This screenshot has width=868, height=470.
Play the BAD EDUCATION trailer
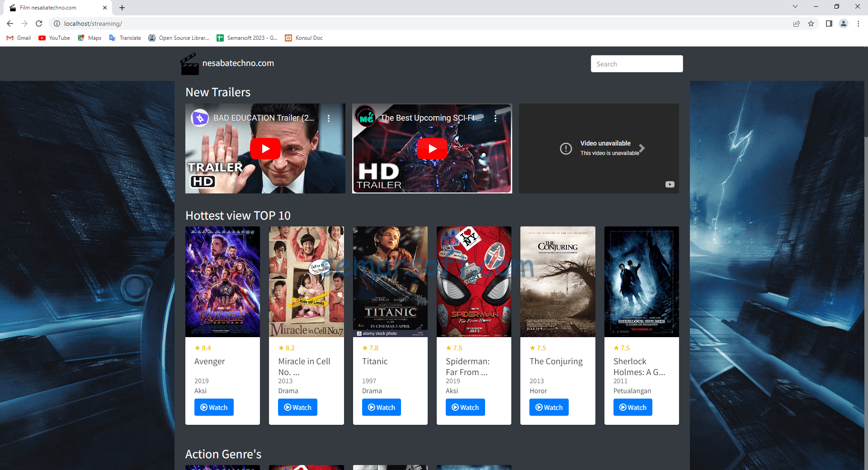[x=265, y=149]
